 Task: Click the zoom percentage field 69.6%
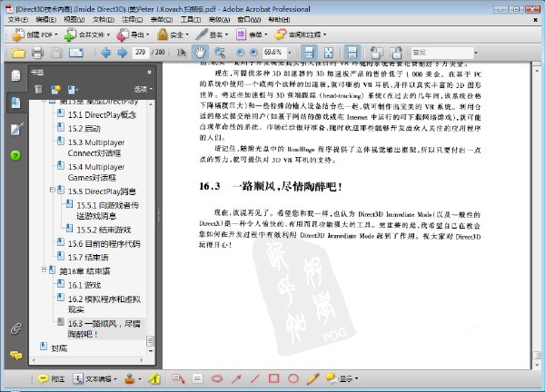274,53
